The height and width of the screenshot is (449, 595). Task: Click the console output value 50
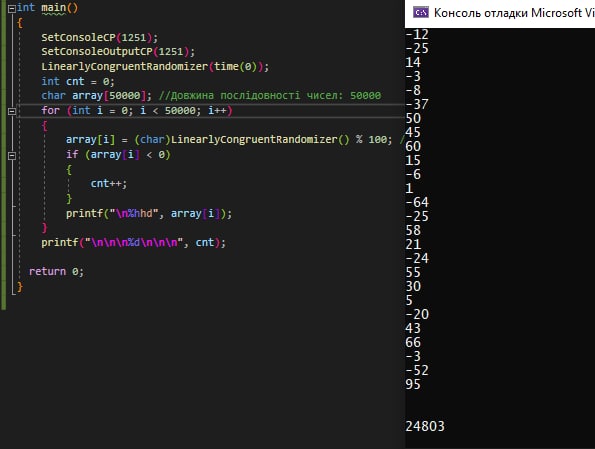413,118
